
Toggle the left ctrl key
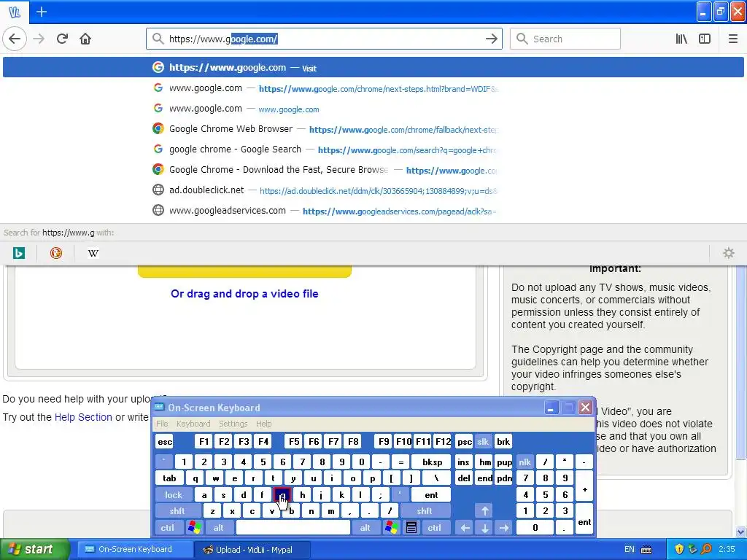click(x=167, y=528)
